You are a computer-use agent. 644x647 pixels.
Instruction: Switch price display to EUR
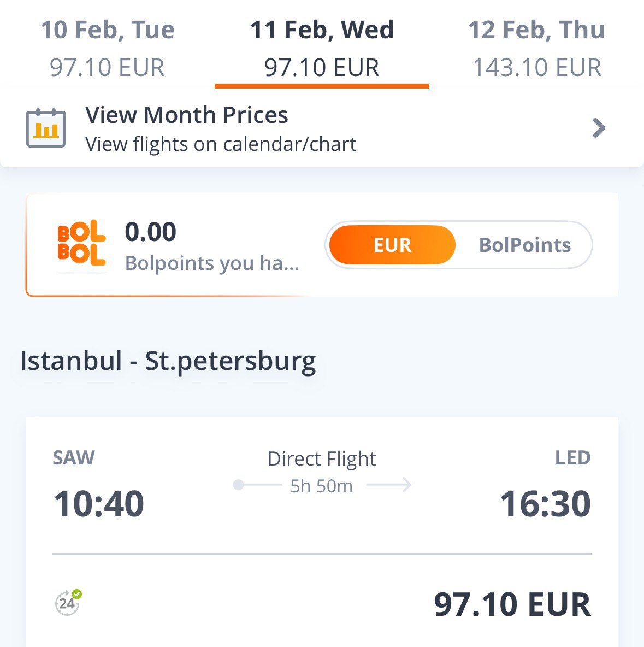(392, 245)
